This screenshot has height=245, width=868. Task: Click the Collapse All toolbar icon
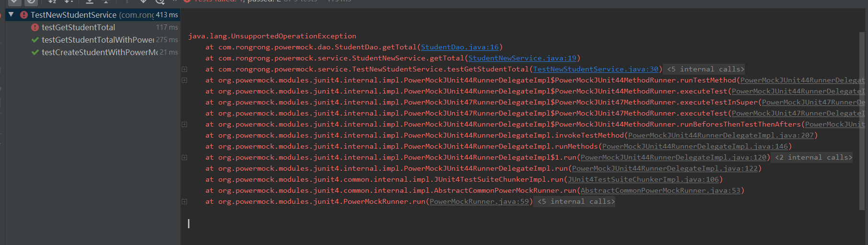pyautogui.click(x=106, y=1)
